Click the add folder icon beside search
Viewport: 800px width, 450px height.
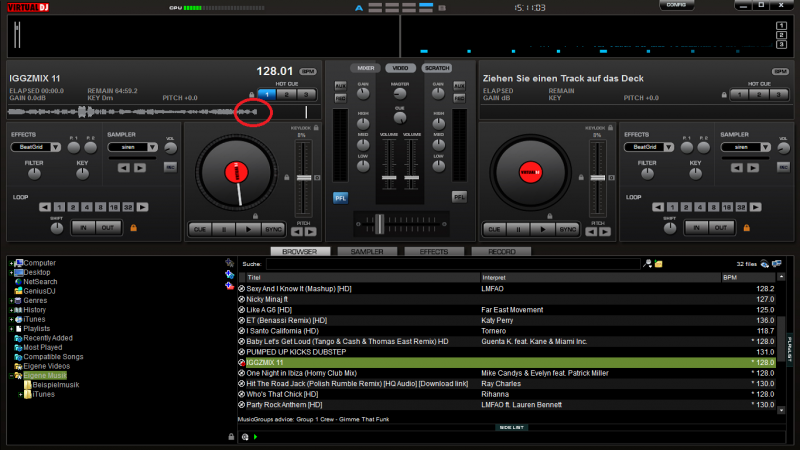[659, 264]
